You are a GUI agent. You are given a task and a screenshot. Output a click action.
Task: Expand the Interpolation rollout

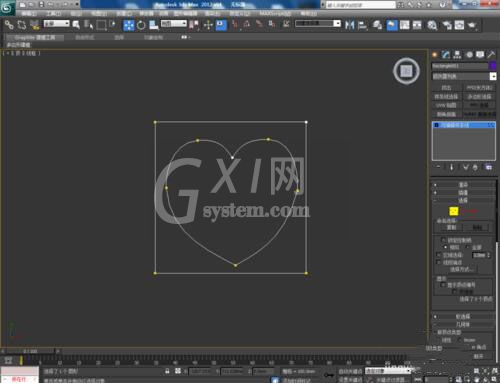point(464,193)
